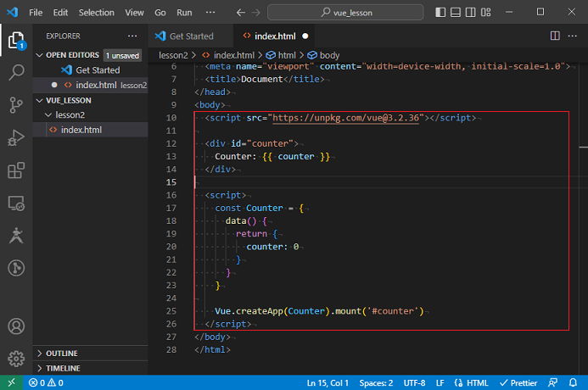Go forward with the right arrow
The width and height of the screenshot is (588, 390).
point(256,13)
